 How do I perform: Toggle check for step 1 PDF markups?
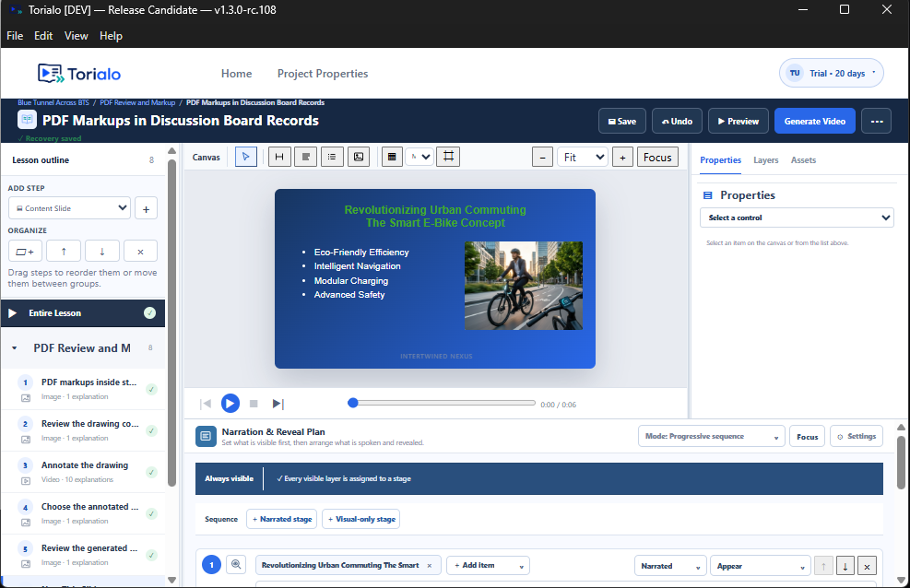pyautogui.click(x=151, y=389)
